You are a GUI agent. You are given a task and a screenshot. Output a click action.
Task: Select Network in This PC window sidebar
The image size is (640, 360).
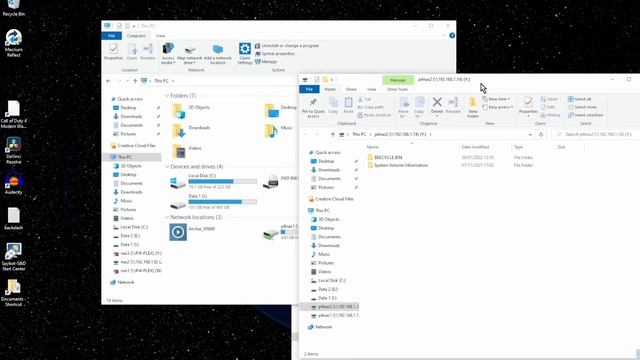[x=122, y=282]
